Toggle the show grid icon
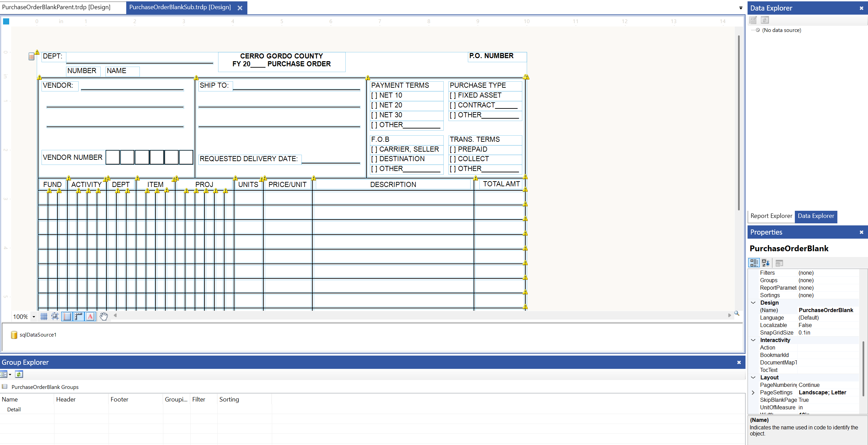This screenshot has height=445, width=868. (44, 316)
